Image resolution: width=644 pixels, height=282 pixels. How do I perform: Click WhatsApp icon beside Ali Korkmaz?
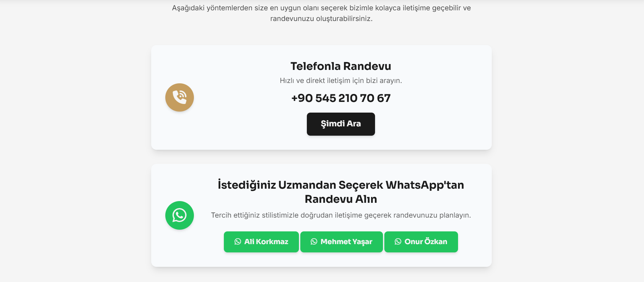coord(238,242)
